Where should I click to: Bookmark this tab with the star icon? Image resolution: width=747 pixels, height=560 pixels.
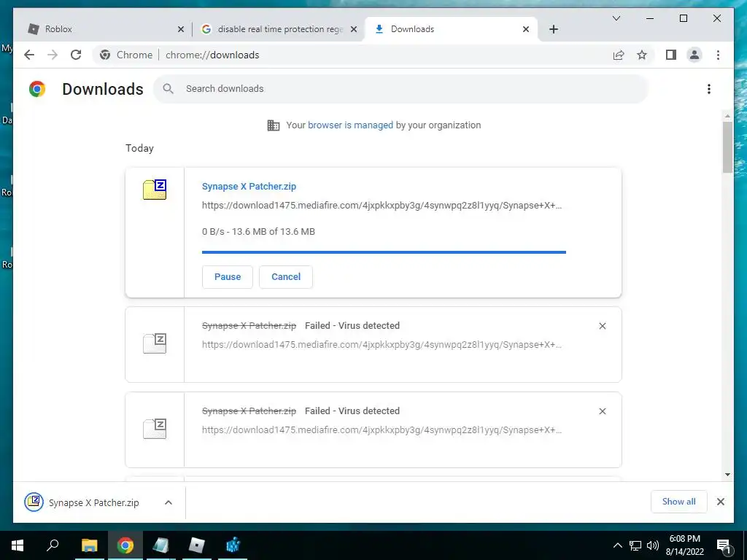(642, 55)
